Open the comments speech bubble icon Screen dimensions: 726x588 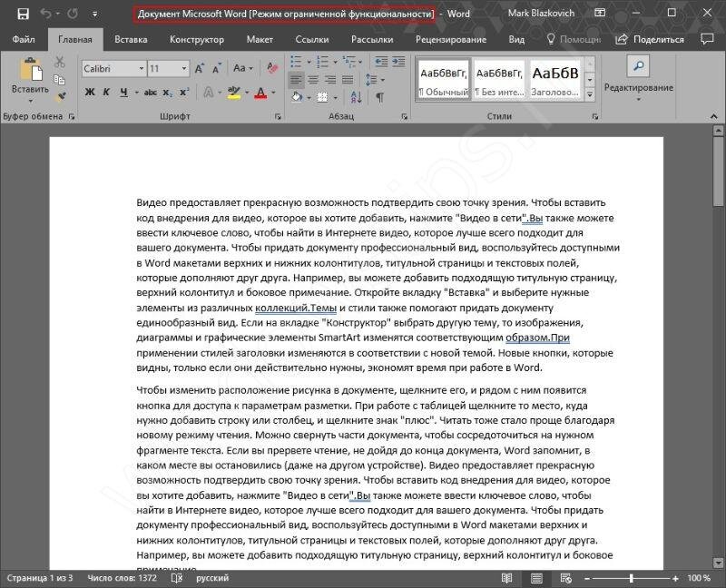(x=707, y=39)
